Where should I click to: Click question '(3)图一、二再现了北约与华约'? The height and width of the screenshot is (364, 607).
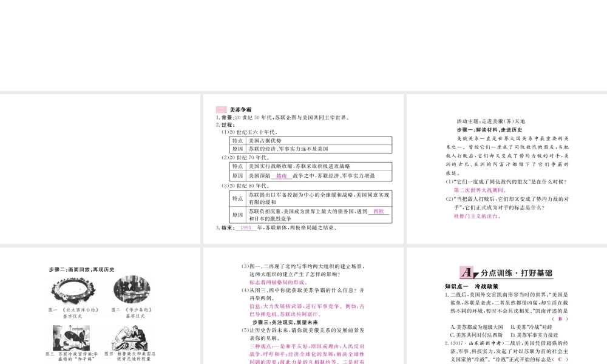pos(303,271)
